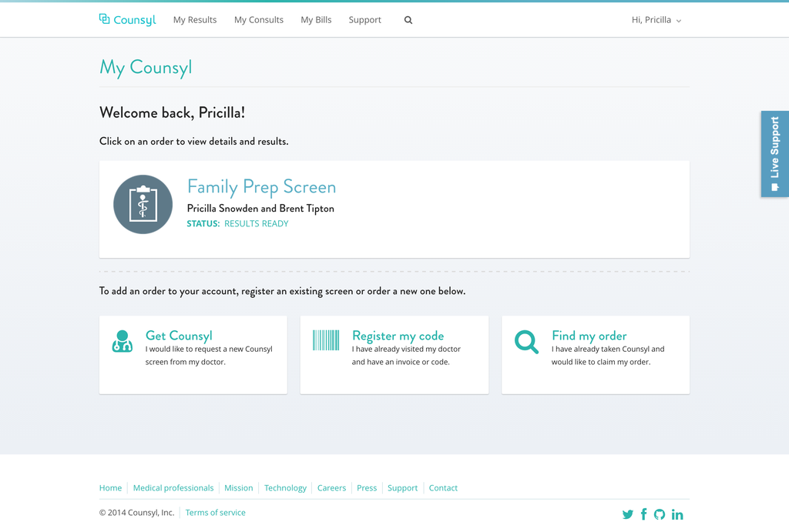Click the Register my code heading
The height and width of the screenshot is (532, 789).
point(398,336)
